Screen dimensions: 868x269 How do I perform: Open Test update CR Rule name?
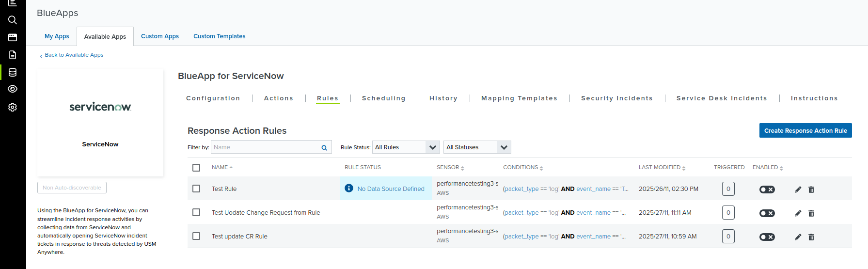[x=239, y=237]
